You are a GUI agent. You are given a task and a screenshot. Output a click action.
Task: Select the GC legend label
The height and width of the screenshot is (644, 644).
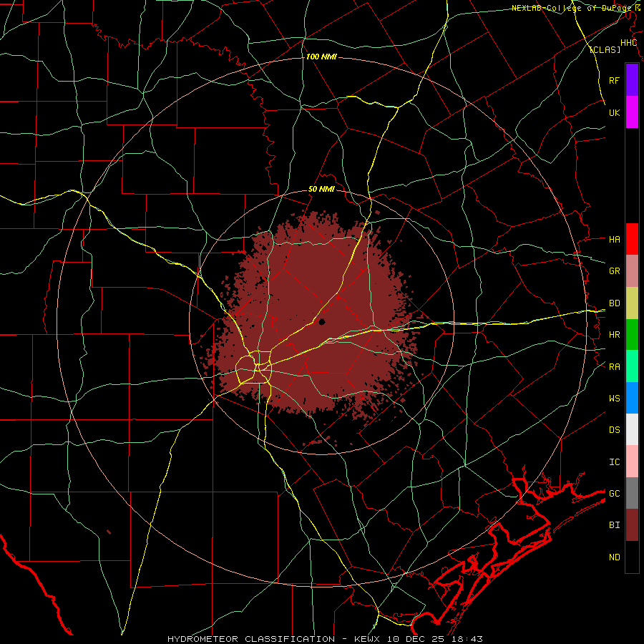[x=614, y=493]
